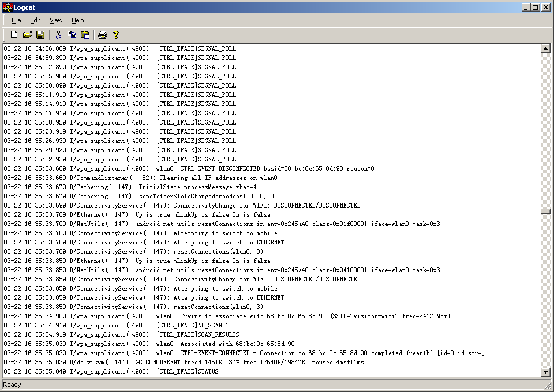Select the '[CTRL_IFACE]STATUS' log line

pos(111,371)
